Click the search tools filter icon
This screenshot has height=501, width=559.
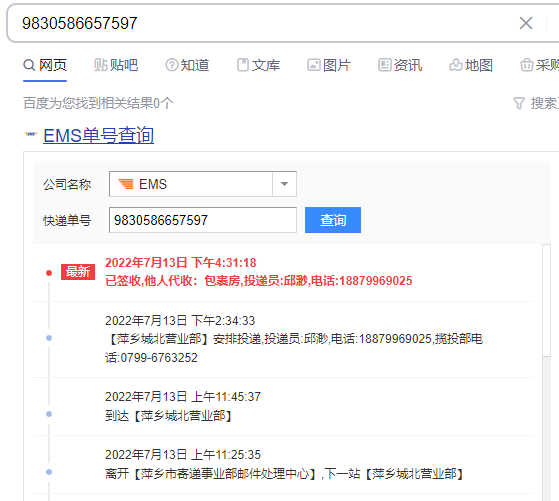click(x=519, y=103)
